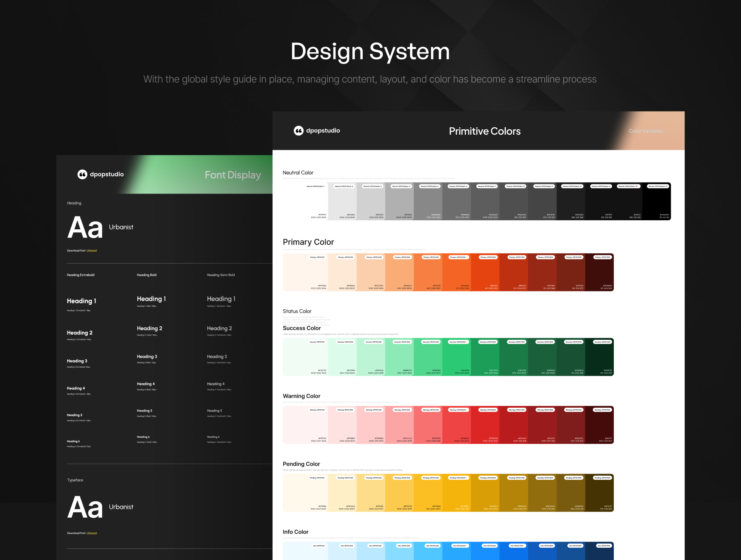Screen dimensions: 741x560
Task: Pick the Warning-DPOP/600 red swatch
Action: click(485, 425)
